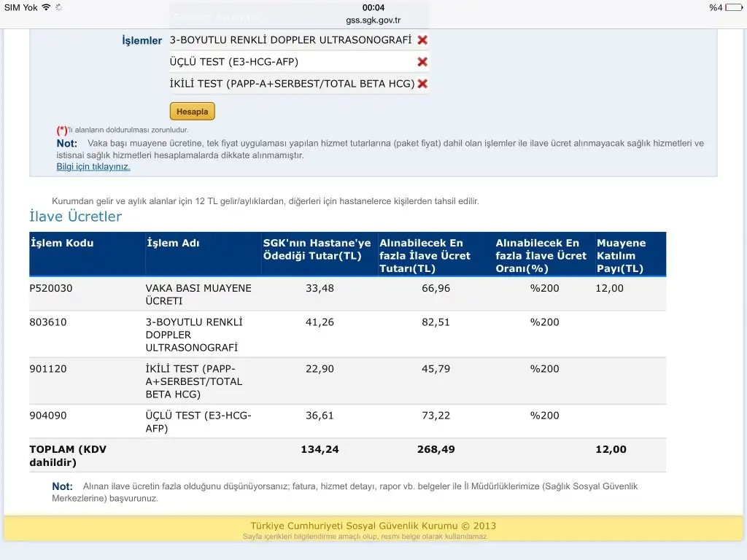Click the 'İşlem Kodu' column header
The width and height of the screenshot is (747, 560).
click(62, 243)
